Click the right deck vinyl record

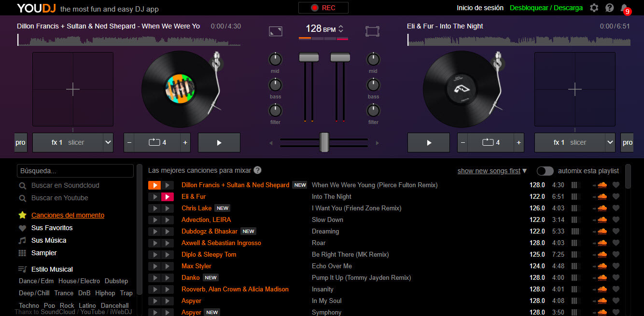pos(462,90)
